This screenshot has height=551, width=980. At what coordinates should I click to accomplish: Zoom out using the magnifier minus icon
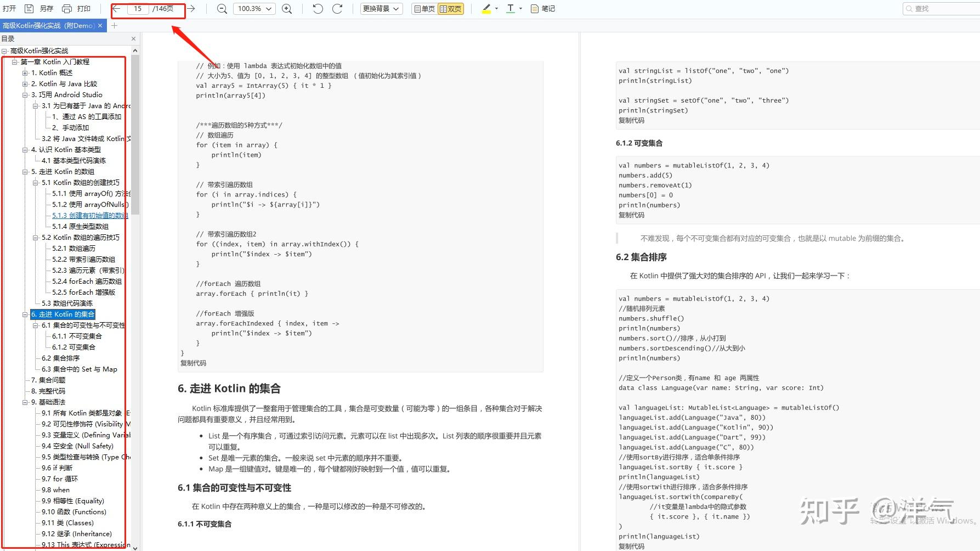221,8
